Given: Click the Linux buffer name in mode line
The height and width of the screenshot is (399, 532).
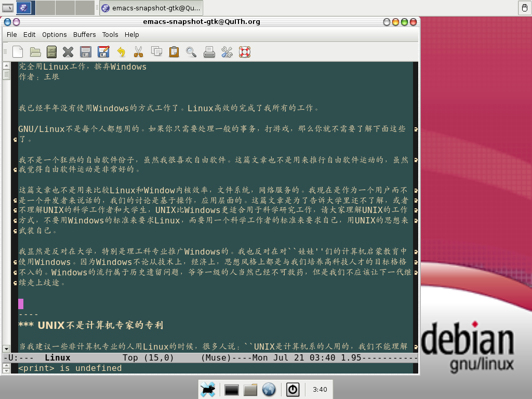Looking at the screenshot, I should [x=57, y=357].
